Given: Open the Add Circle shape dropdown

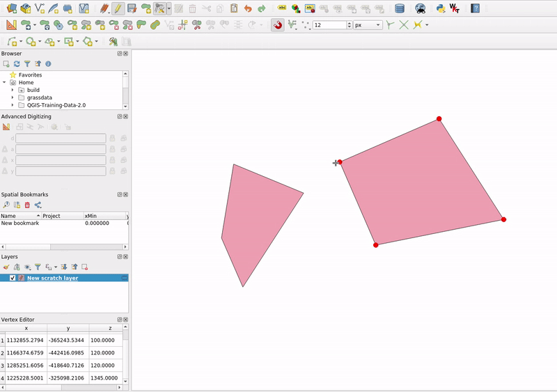Looking at the screenshot, I should point(40,42).
